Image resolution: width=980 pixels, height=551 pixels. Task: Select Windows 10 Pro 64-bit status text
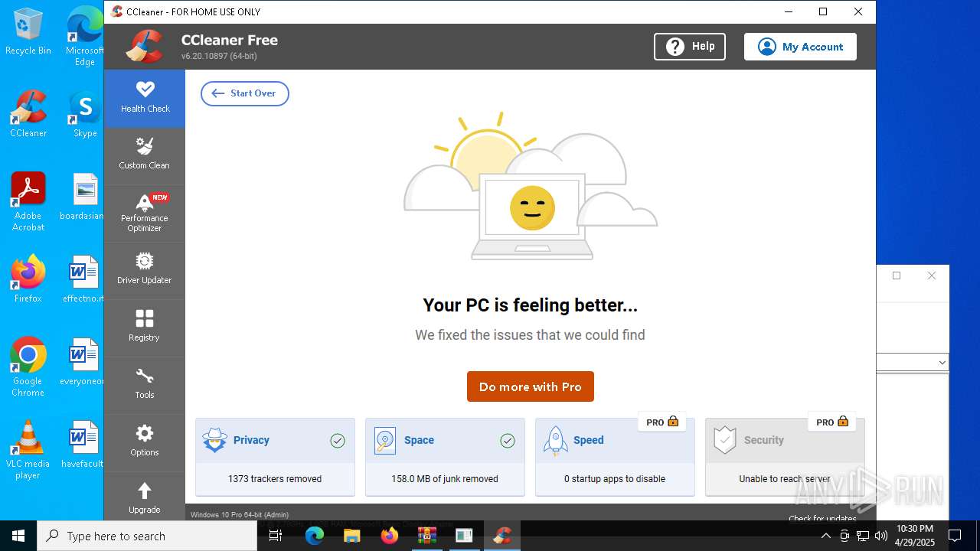point(240,515)
